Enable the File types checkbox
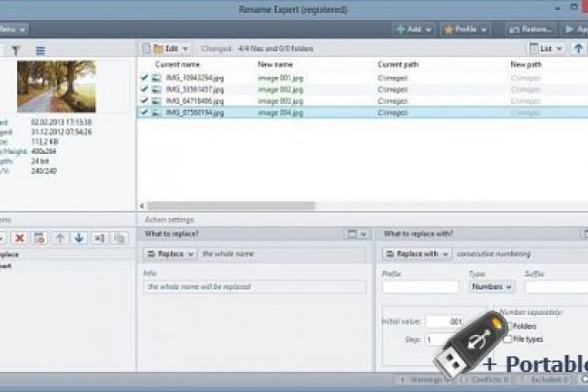 pos(507,339)
